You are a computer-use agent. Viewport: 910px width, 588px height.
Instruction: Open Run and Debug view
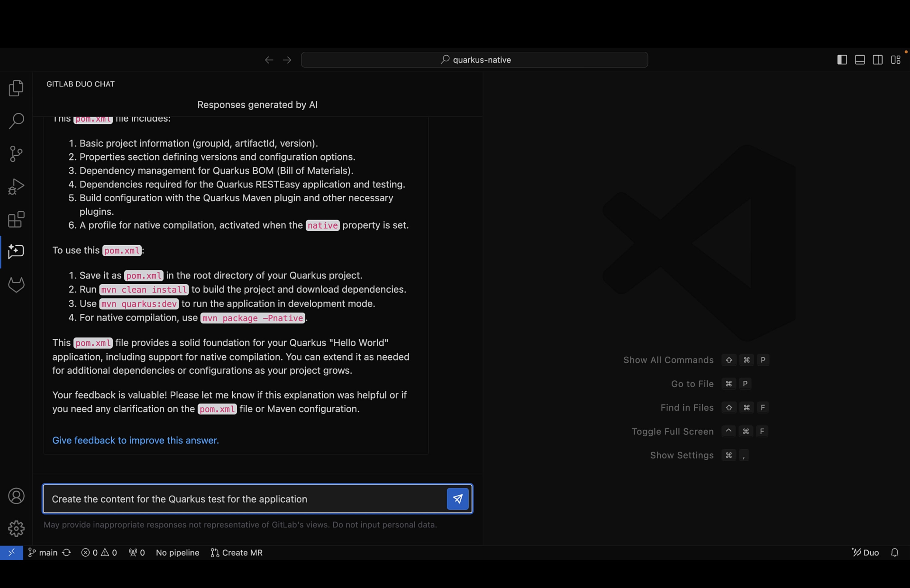click(x=16, y=187)
